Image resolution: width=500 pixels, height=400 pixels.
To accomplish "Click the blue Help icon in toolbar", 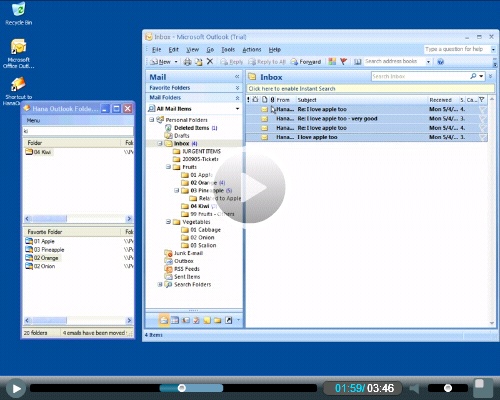I will 441,62.
